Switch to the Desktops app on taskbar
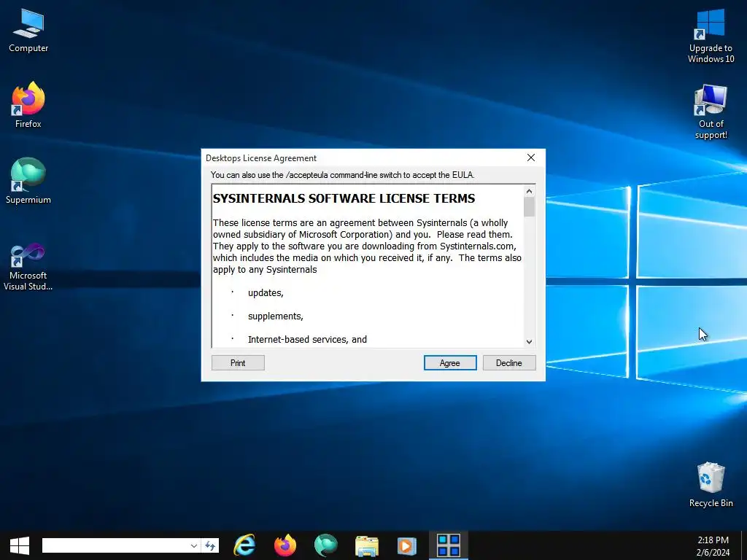Screen dimensions: 747x560 click(x=449, y=545)
